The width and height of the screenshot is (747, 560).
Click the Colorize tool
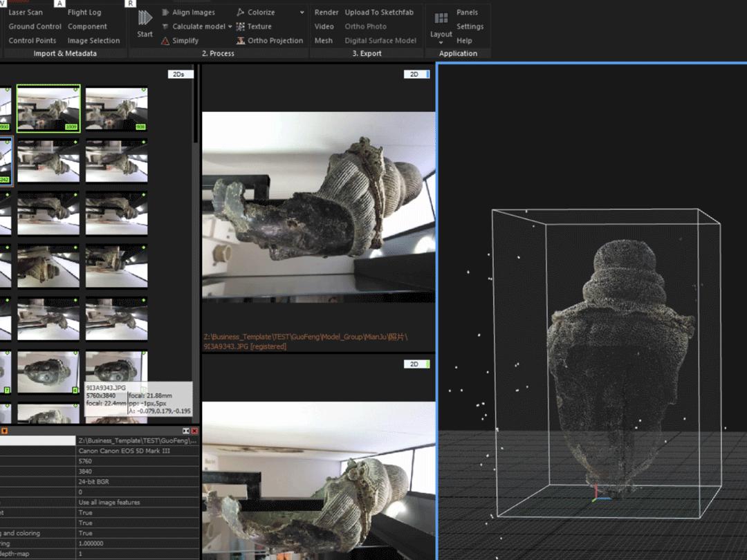(256, 12)
